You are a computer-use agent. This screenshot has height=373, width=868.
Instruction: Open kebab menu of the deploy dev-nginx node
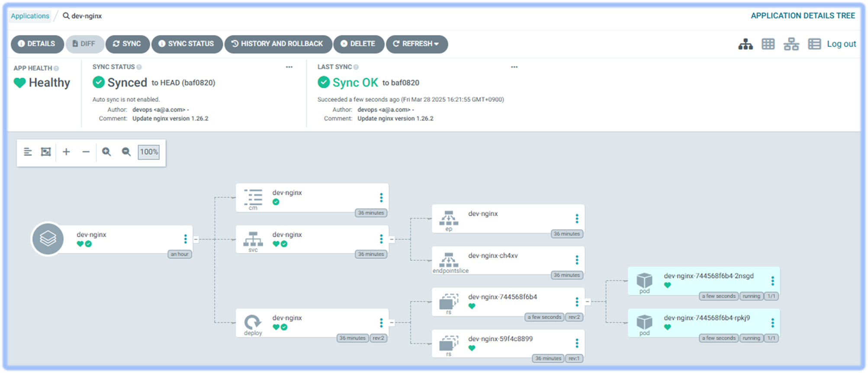click(381, 323)
